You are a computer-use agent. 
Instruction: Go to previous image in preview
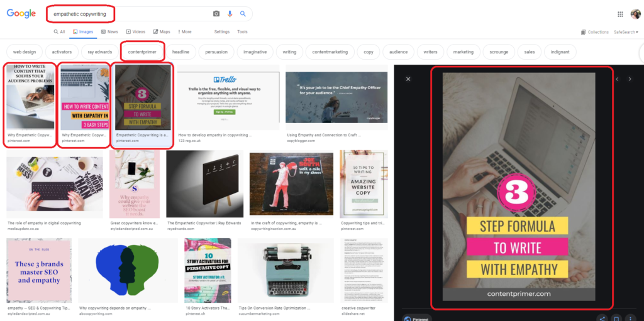[617, 79]
